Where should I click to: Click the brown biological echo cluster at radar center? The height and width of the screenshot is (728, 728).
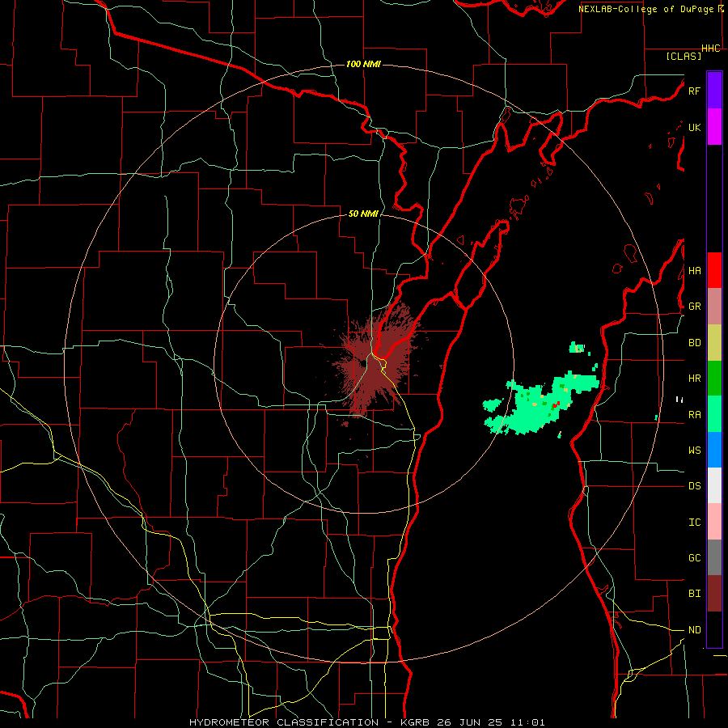click(x=376, y=362)
